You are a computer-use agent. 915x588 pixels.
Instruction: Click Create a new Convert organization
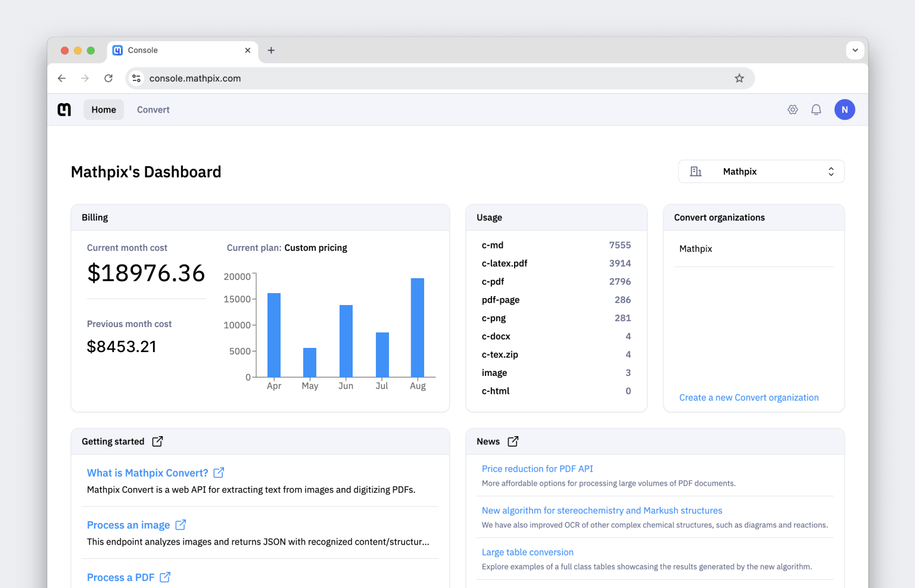(749, 397)
